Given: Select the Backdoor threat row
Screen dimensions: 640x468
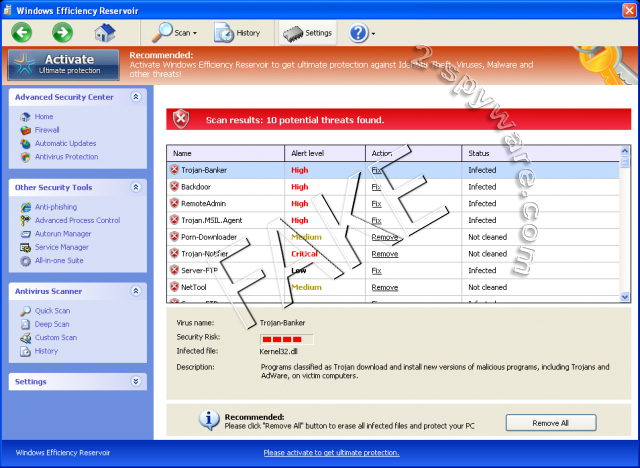Looking at the screenshot, I should click(x=393, y=187).
